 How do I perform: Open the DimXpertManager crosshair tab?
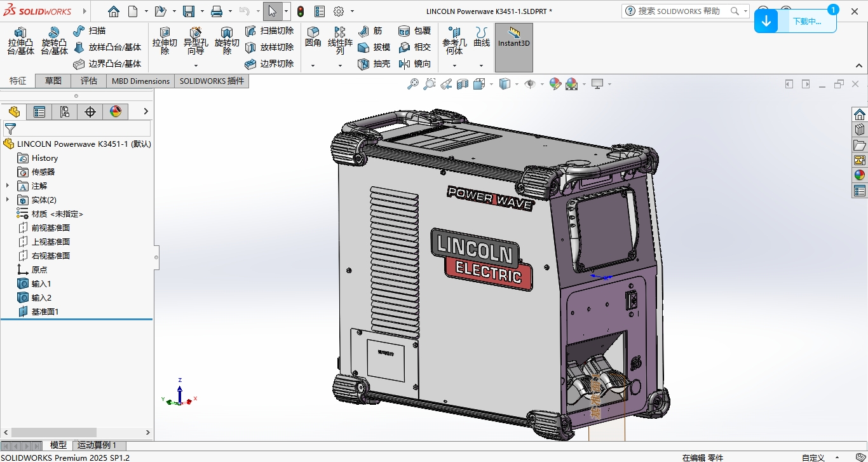click(x=90, y=112)
